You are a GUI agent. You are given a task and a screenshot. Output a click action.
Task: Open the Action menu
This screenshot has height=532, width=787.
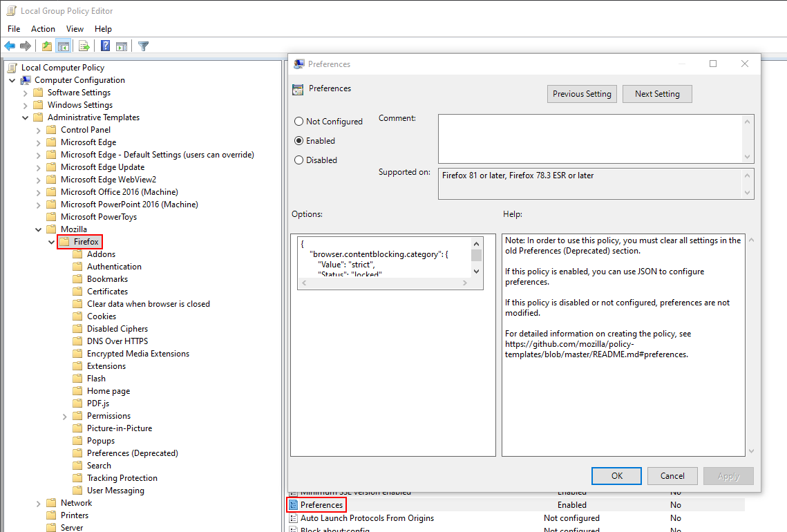[43, 29]
